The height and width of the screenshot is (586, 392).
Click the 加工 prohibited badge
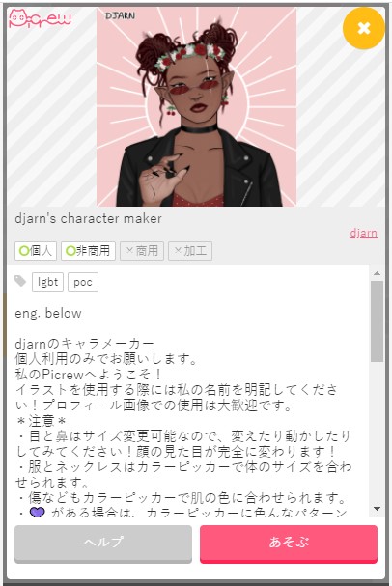(x=190, y=251)
